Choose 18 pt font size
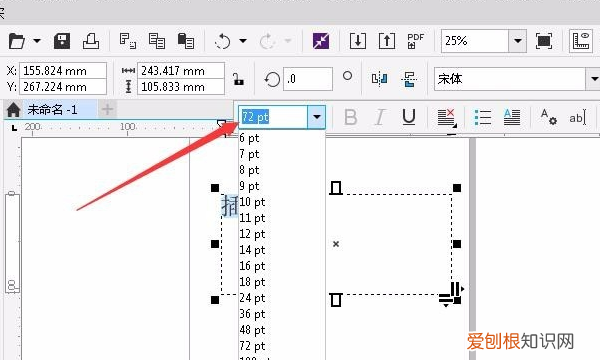The height and width of the screenshot is (360, 600). 282,282
